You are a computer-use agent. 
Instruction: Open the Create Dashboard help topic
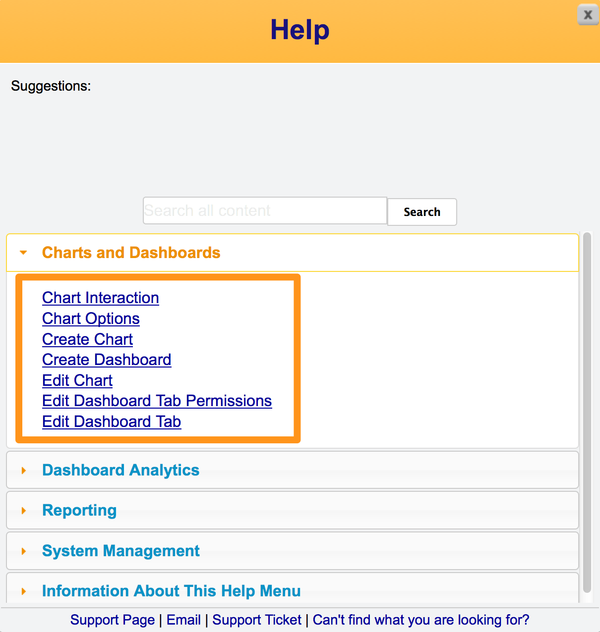click(106, 360)
